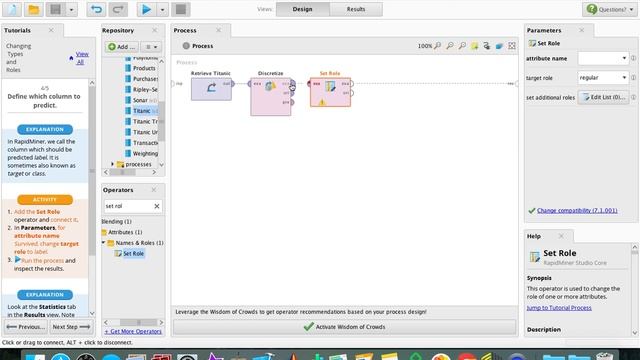Click the Change compatibility link
Viewport: 640px width, 360px height.
tap(577, 211)
